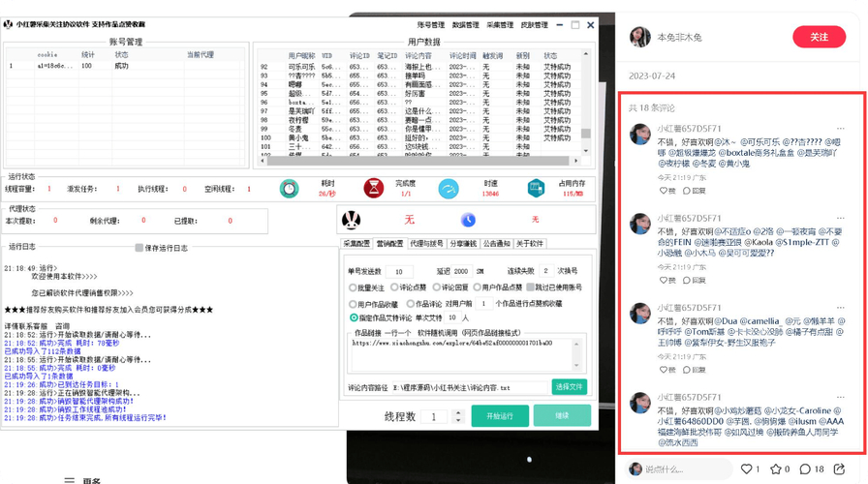Screen dimensions: 868x484
Task: Switch to the 关于软件 tab
Action: click(x=530, y=243)
